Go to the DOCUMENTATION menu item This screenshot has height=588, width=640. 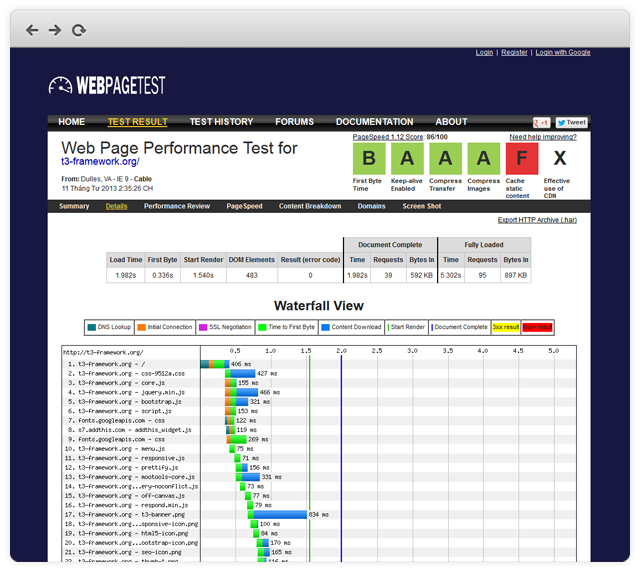tap(374, 122)
